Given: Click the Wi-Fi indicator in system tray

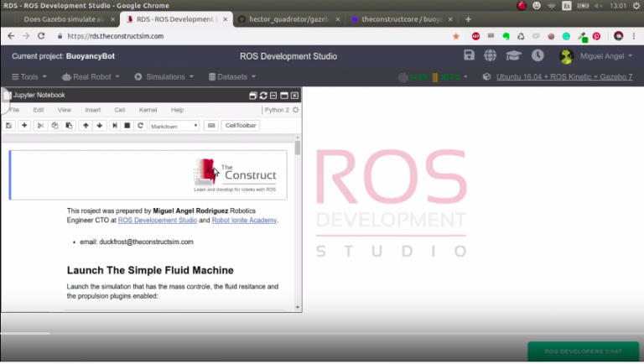Looking at the screenshot, I should 552,6.
